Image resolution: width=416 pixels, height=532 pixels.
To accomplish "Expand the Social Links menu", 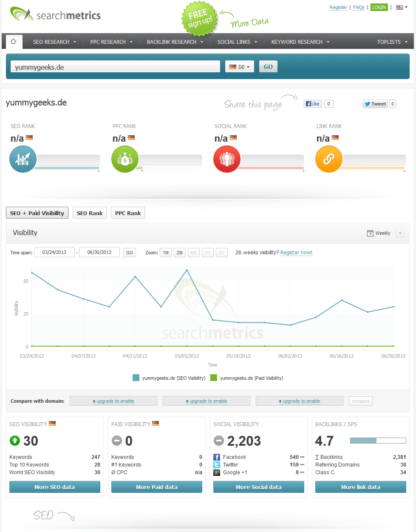I will coord(237,42).
